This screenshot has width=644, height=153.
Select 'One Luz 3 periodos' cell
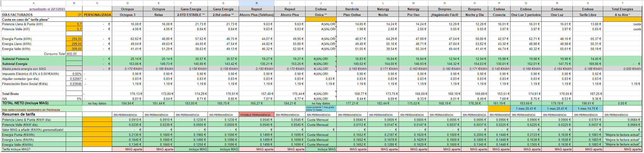[526, 15]
